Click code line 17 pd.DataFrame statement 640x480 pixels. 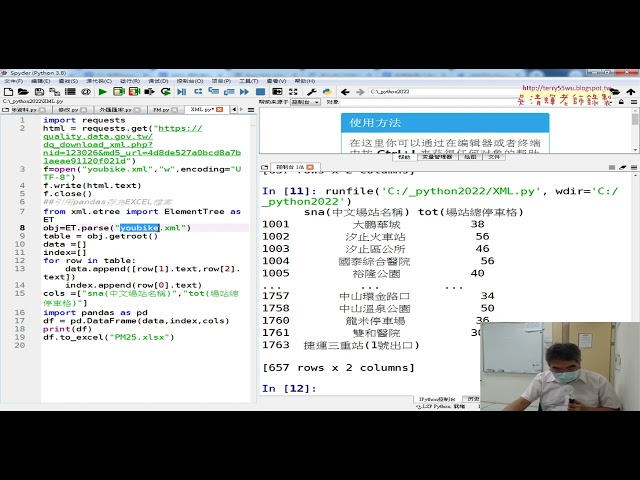coord(136,321)
